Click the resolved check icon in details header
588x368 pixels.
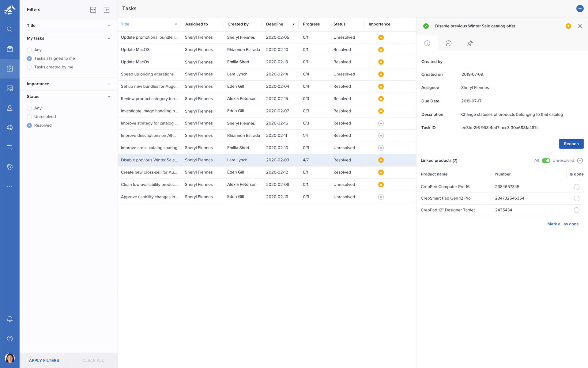pyautogui.click(x=426, y=26)
